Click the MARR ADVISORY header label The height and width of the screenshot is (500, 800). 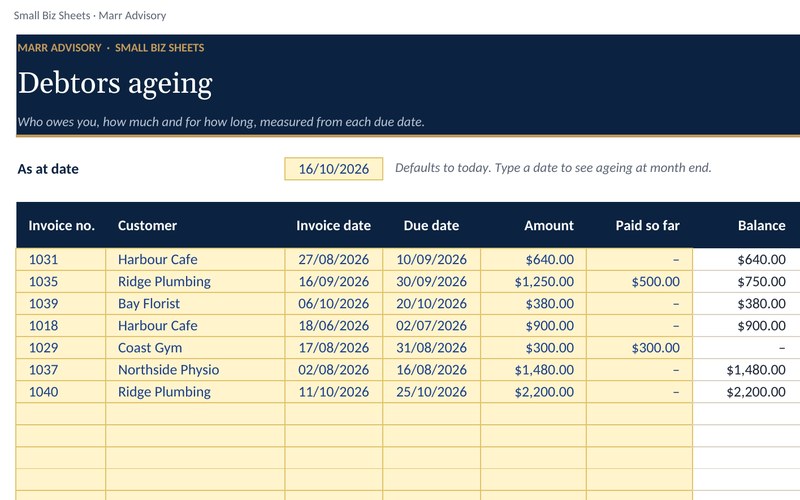coord(59,48)
